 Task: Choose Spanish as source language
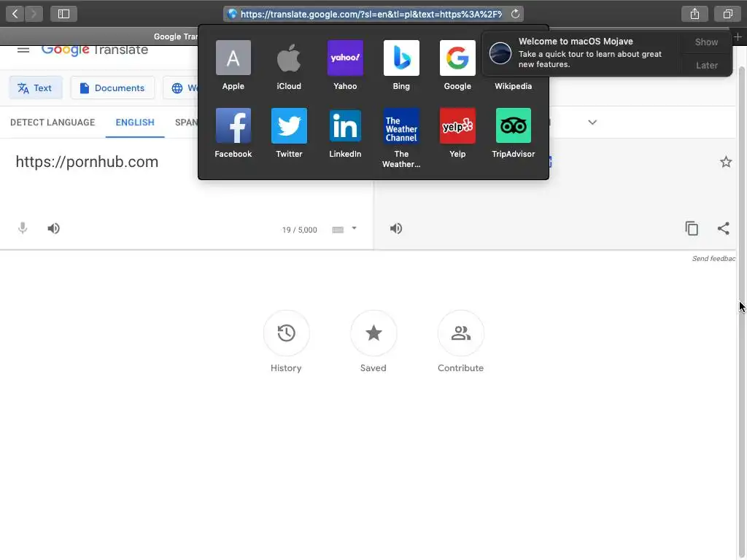(x=186, y=122)
